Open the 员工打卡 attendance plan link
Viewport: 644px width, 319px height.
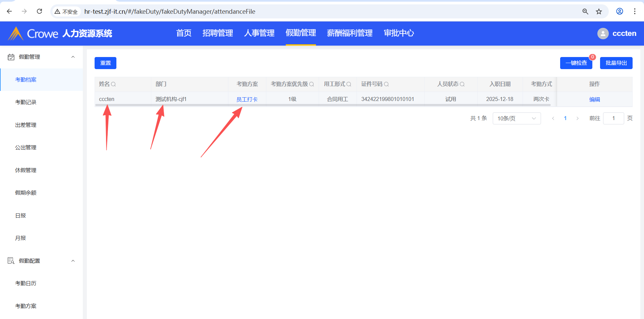(x=247, y=99)
